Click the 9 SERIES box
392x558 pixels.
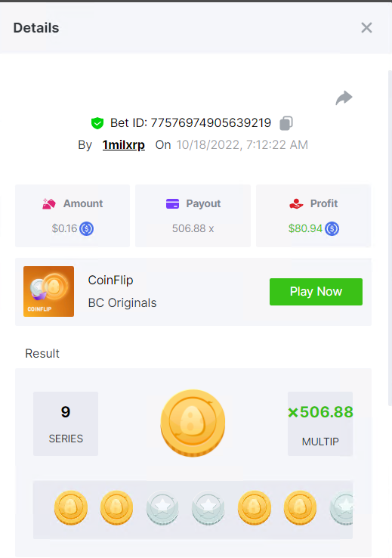66,423
